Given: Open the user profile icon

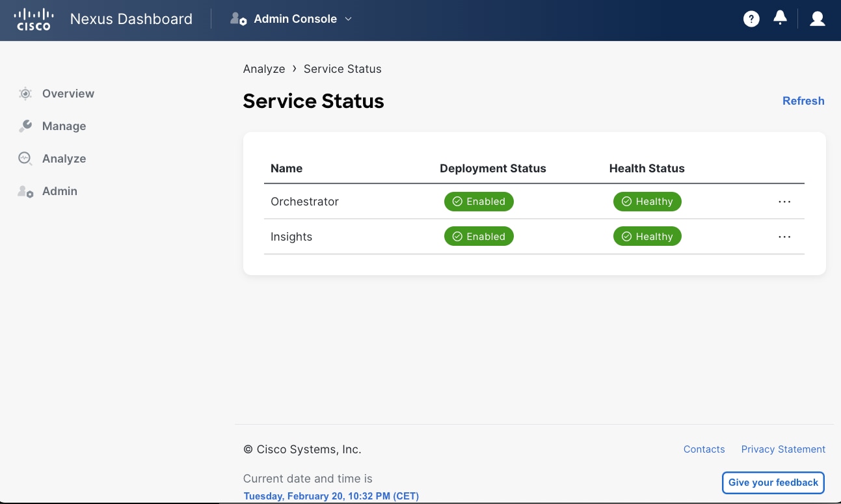Looking at the screenshot, I should pyautogui.click(x=818, y=19).
